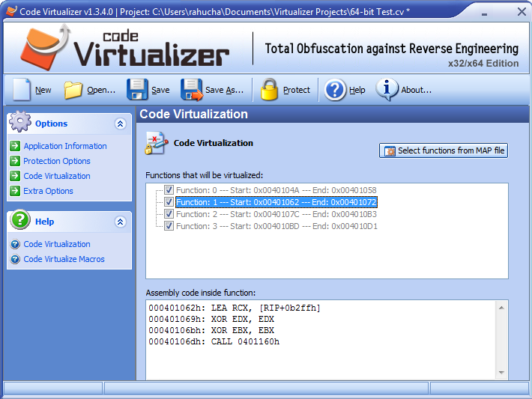Viewport: 532px width, 399px height.
Task: Click the LEA RCX assembly line
Action: point(235,308)
